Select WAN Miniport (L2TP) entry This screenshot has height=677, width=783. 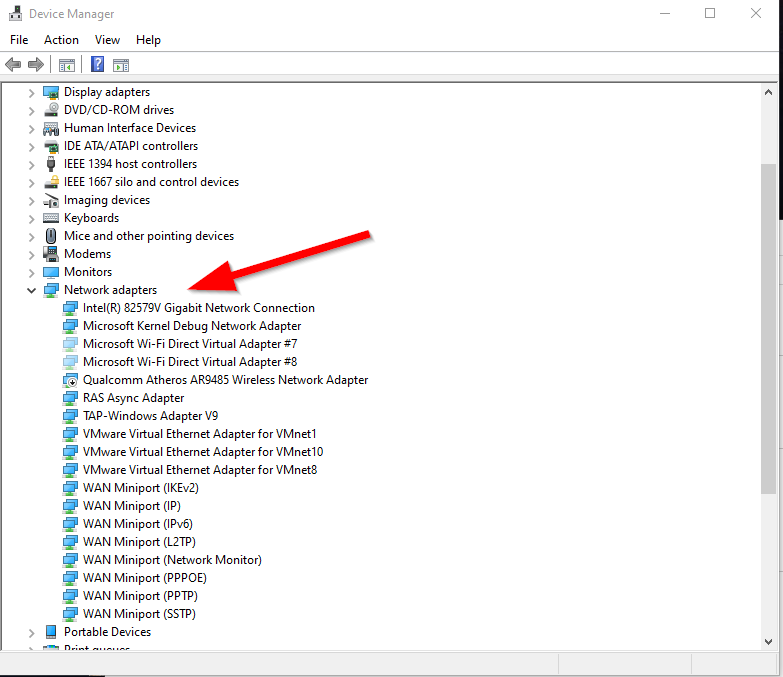coord(139,542)
